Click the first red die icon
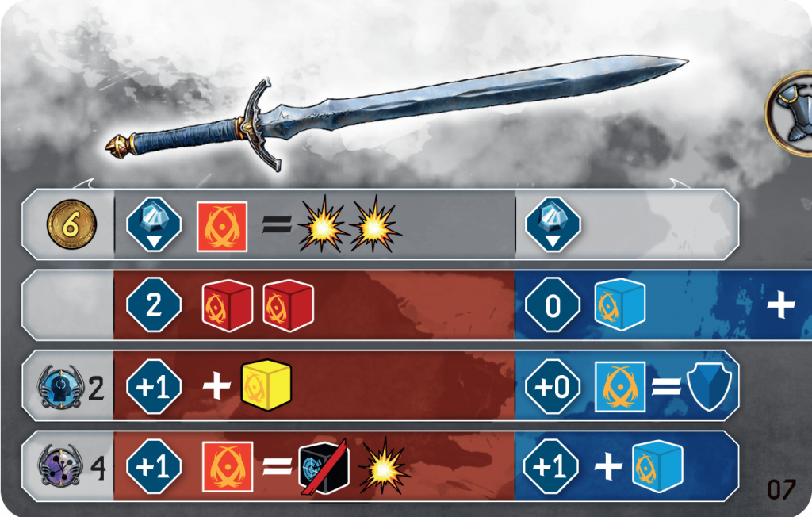The image size is (812, 517). coord(228,305)
